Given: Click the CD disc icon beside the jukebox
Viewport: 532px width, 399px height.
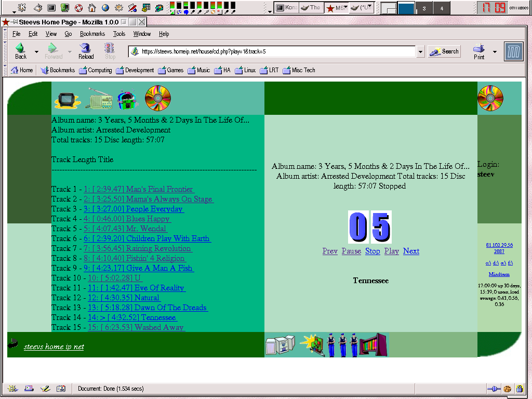Looking at the screenshot, I should pos(158,98).
